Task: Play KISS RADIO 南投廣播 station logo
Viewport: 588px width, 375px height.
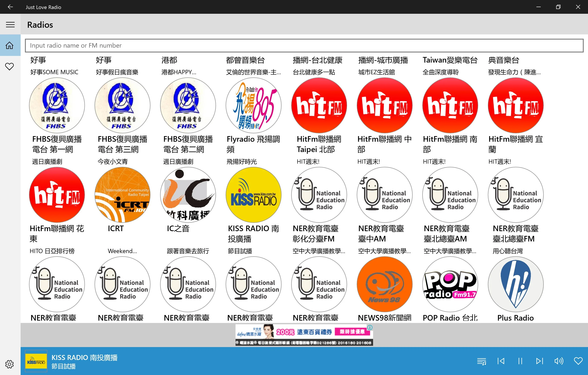Action: (253, 195)
